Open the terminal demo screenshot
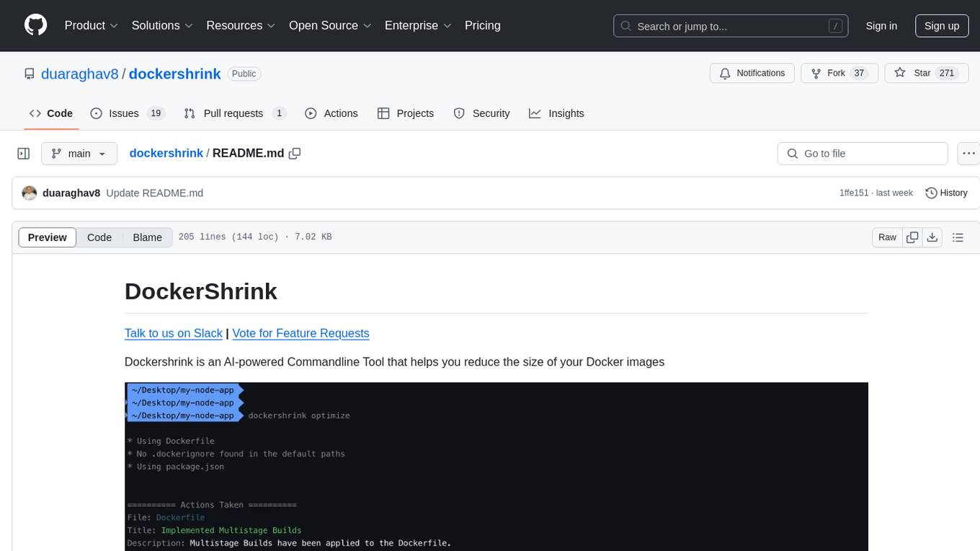 point(496,467)
